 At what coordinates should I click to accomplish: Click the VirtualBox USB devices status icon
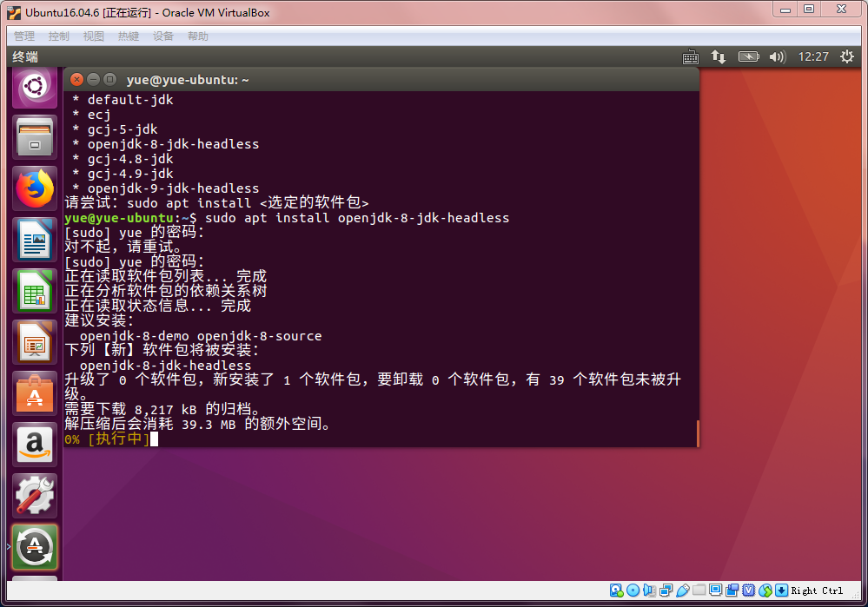pos(683,591)
